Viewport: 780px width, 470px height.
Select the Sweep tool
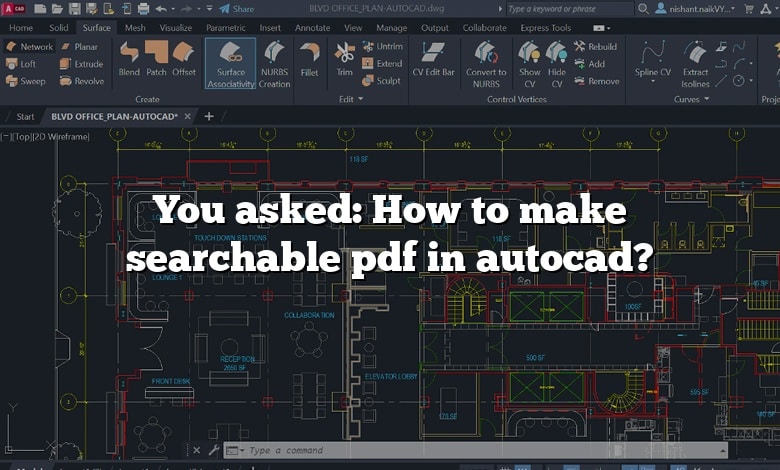[25, 81]
